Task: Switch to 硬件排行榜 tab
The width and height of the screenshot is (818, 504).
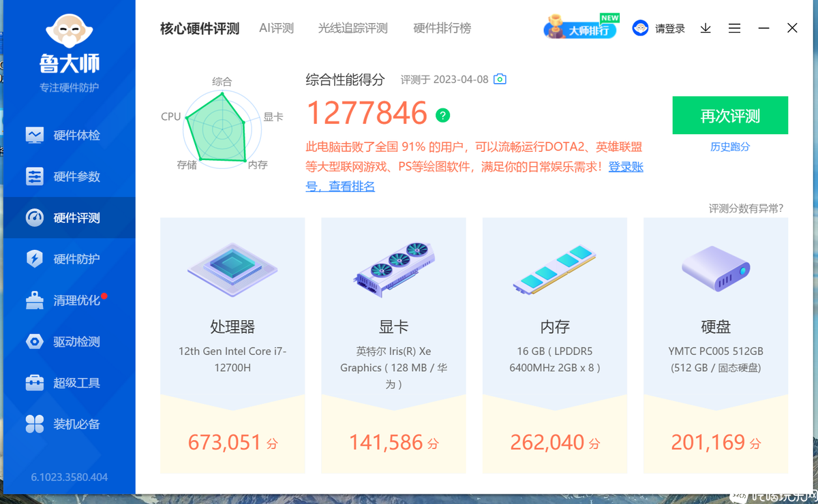Action: coord(442,29)
